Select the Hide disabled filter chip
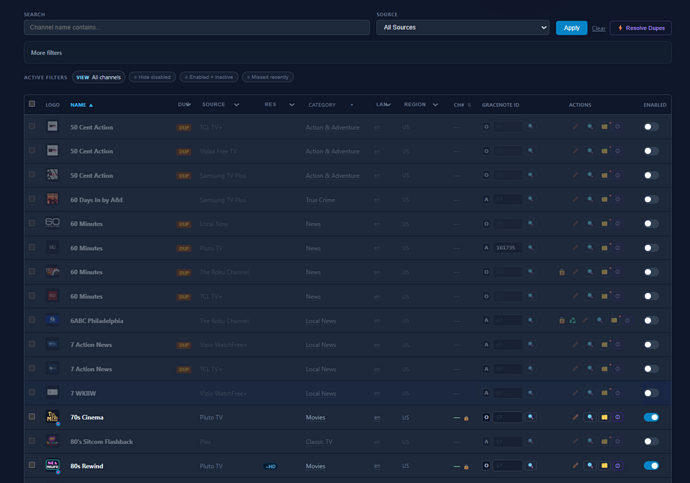Screen dimensions: 690x483 click(152, 77)
